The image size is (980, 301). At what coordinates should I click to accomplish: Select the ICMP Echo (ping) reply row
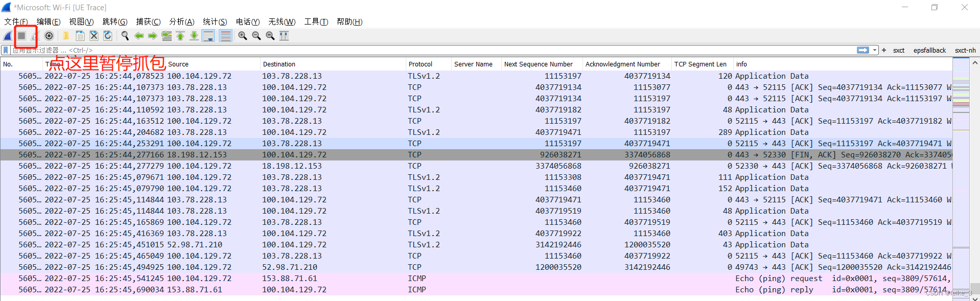coord(476,289)
